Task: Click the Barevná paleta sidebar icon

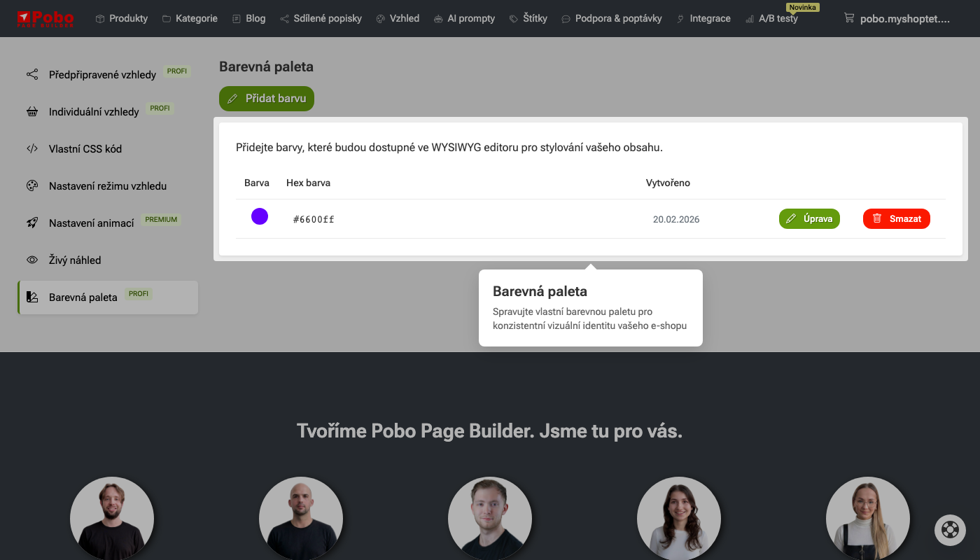Action: (32, 297)
